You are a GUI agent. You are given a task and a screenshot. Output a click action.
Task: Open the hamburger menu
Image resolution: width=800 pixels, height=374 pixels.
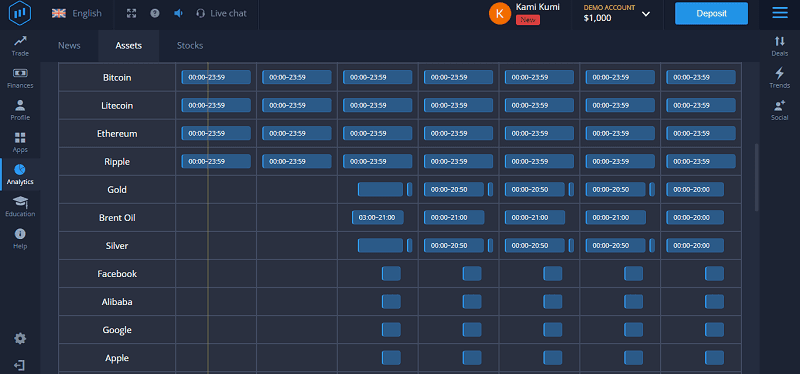(x=780, y=13)
